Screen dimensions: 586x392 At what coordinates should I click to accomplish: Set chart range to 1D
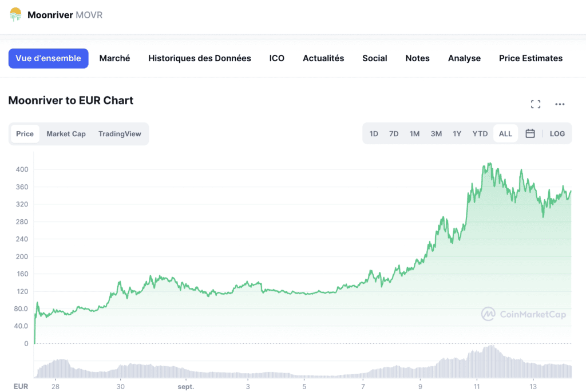point(374,134)
